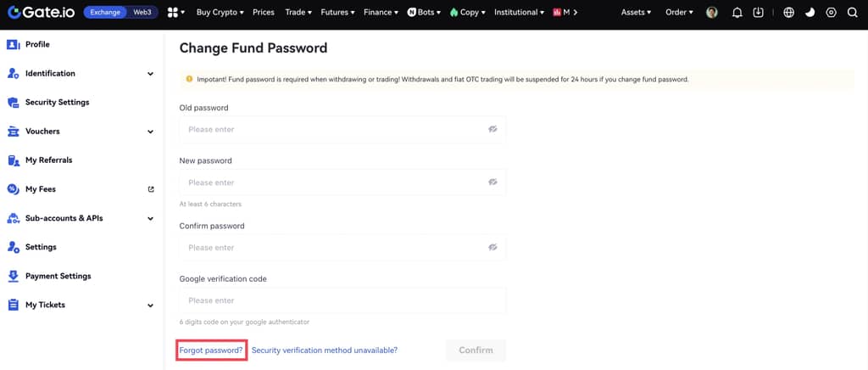Open the language globe icon
Screen dimensions: 868x370
[x=789, y=13]
